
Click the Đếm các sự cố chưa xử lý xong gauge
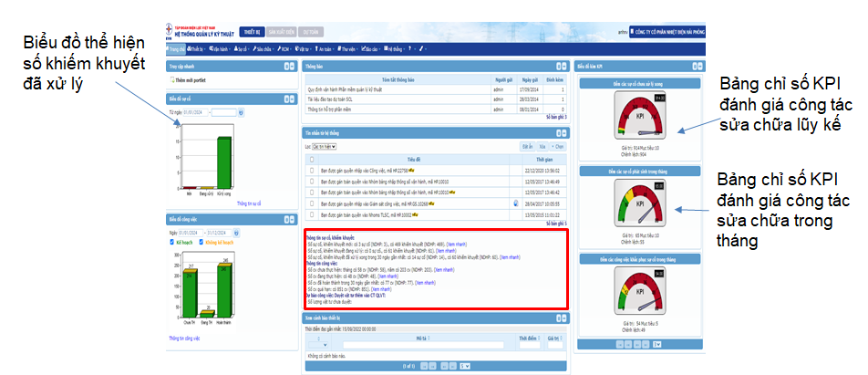pyautogui.click(x=640, y=115)
